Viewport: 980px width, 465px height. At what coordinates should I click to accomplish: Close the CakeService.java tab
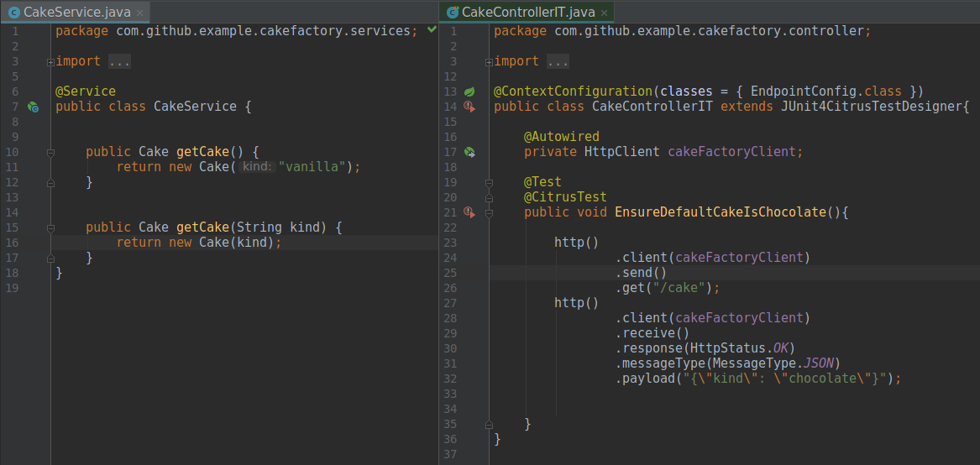coord(139,13)
